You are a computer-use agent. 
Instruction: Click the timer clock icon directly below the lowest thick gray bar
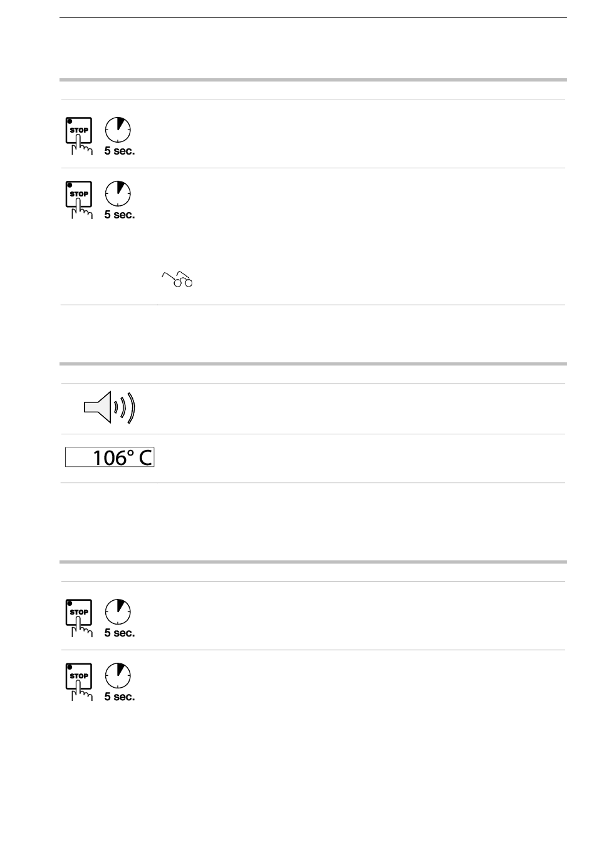tap(118, 611)
